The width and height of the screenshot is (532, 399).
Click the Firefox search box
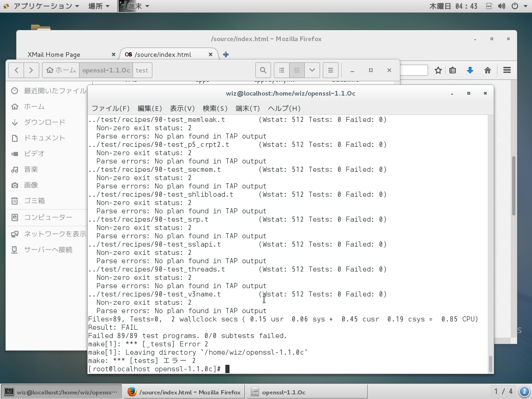point(414,70)
